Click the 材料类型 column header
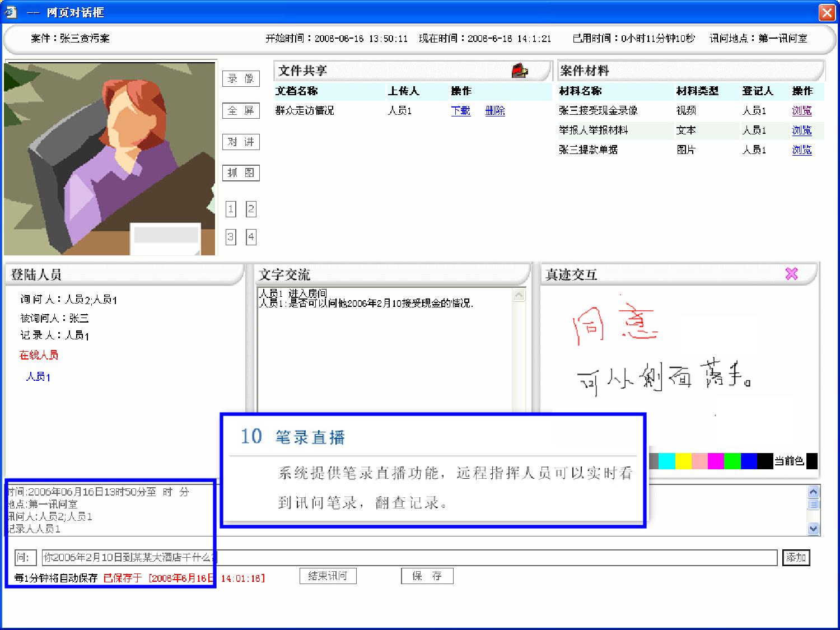Screen dimensions: 840x630 697,91
